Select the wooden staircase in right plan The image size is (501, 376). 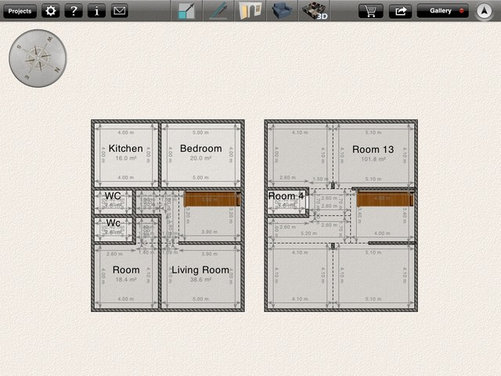click(385, 199)
